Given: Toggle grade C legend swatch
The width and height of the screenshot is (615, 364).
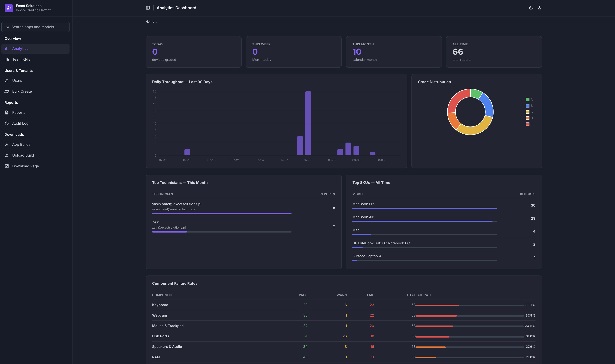Looking at the screenshot, I should pos(527,112).
